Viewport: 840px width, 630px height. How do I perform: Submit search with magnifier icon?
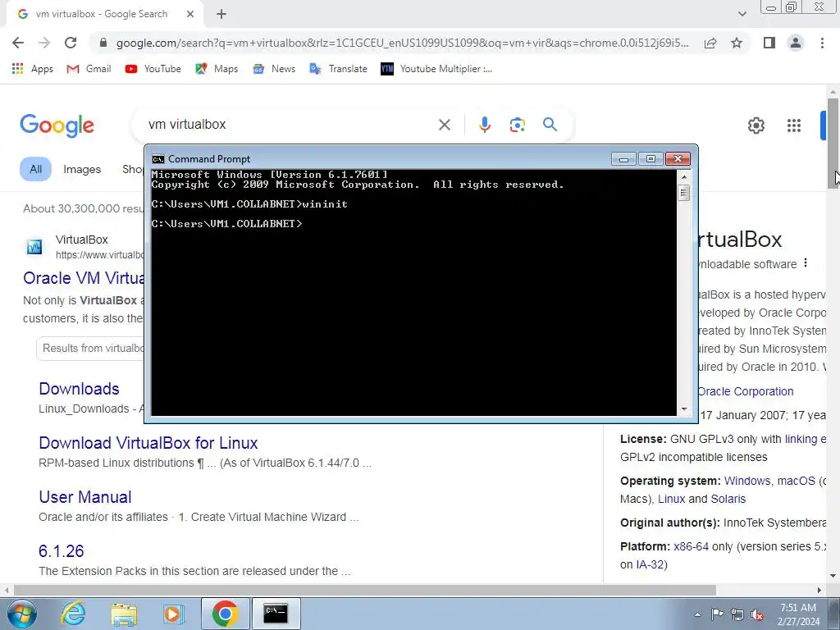pyautogui.click(x=550, y=125)
